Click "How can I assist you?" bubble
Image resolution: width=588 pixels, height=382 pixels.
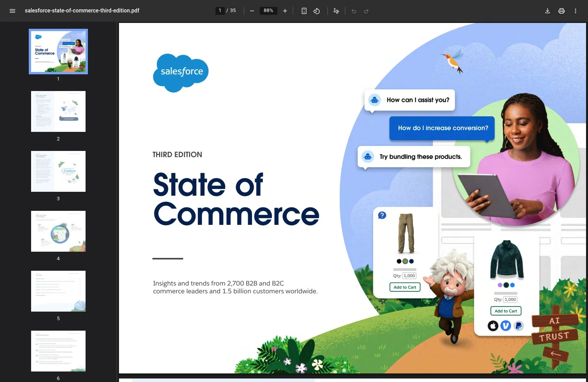click(x=410, y=100)
